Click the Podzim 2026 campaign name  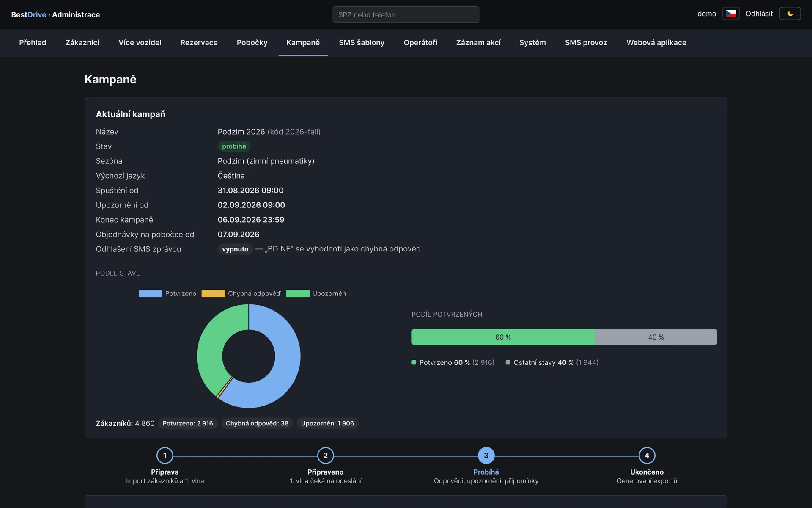[x=241, y=132]
